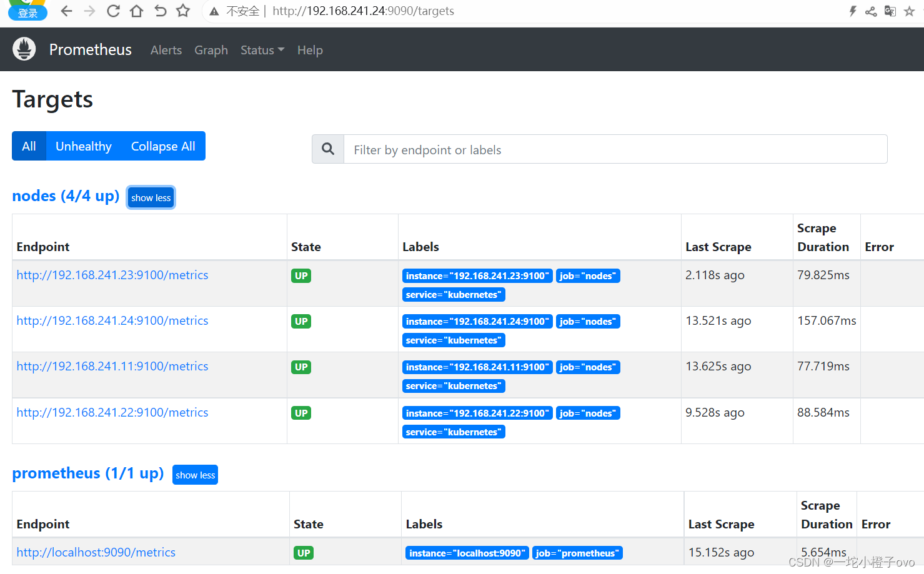Bookmark page with star icon near address bar
Viewport: 924px width, 574px height.
click(x=183, y=11)
